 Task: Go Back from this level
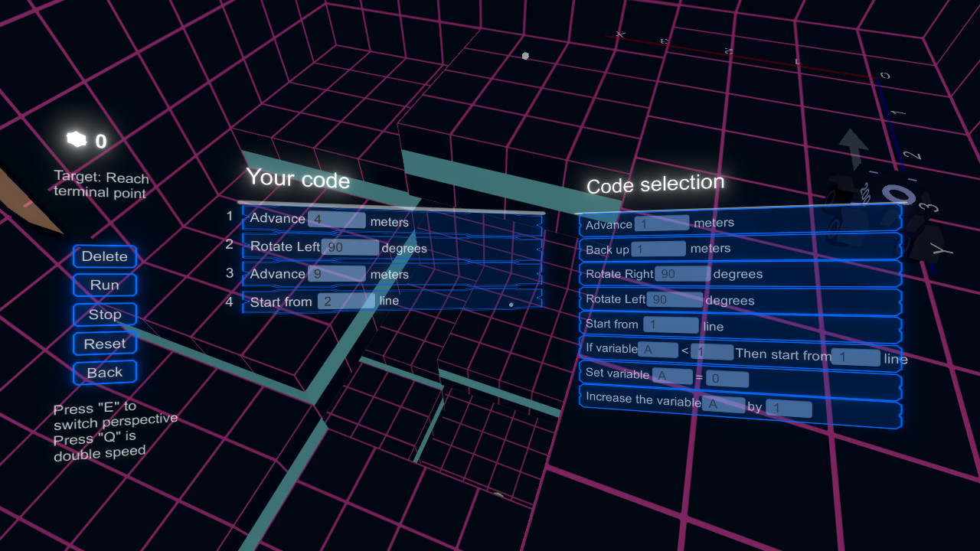pyautogui.click(x=105, y=373)
